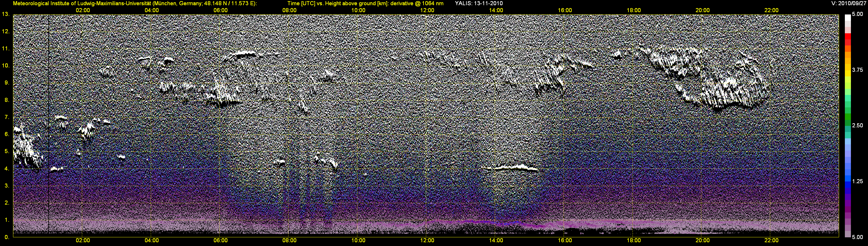Click the 08:00 label on the lower time axis

289,241
